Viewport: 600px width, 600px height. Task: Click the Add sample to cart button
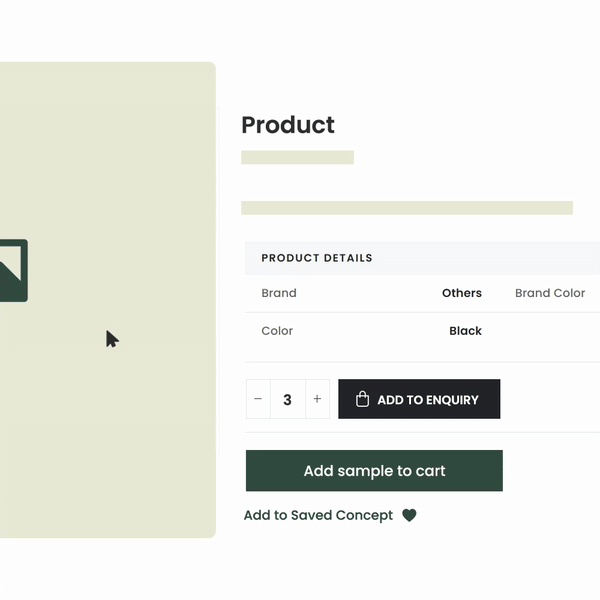[374, 471]
